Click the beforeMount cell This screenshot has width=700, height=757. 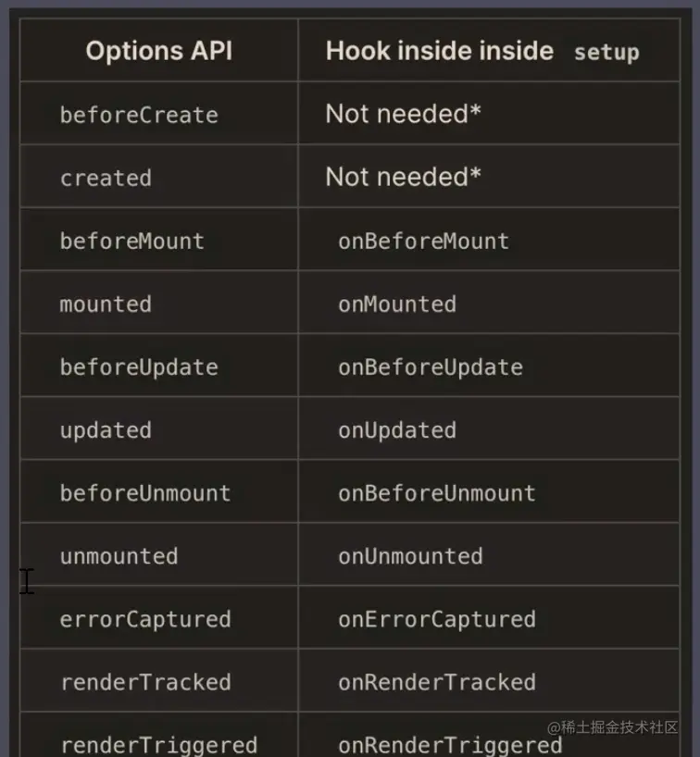(x=131, y=241)
